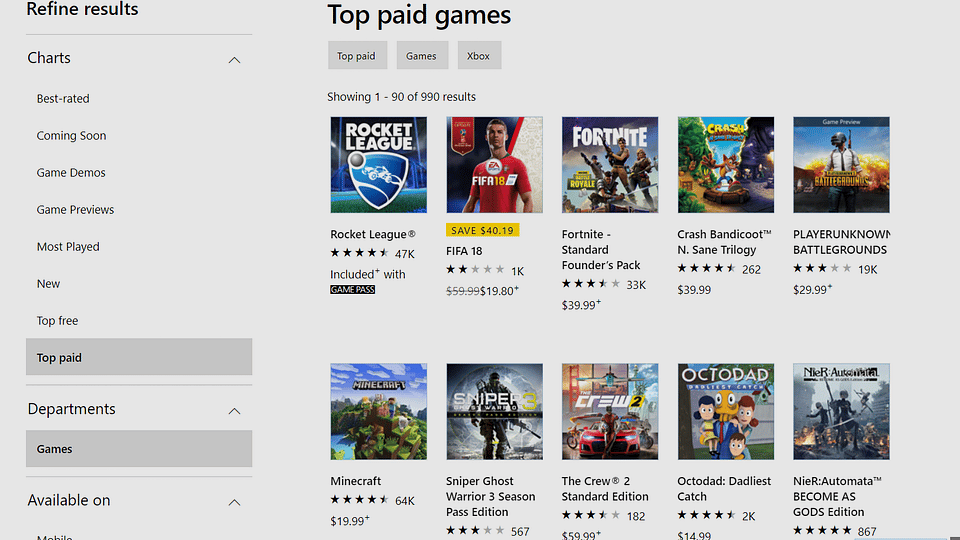Open the Octodad: Dadliest Catch title link

click(x=724, y=489)
